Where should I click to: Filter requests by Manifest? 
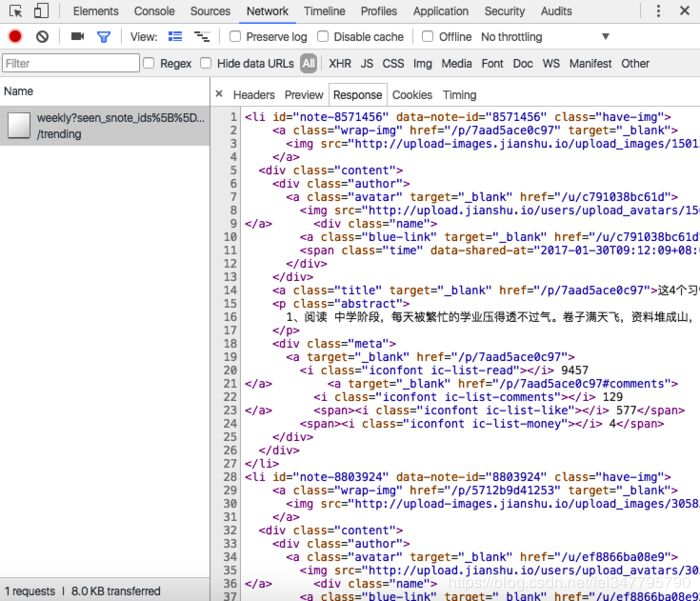pyautogui.click(x=590, y=63)
